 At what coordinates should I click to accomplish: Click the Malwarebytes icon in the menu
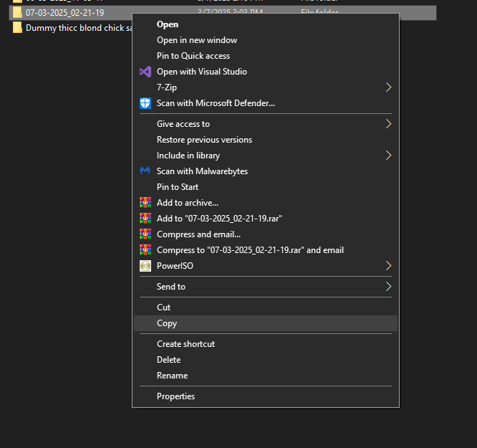point(145,171)
